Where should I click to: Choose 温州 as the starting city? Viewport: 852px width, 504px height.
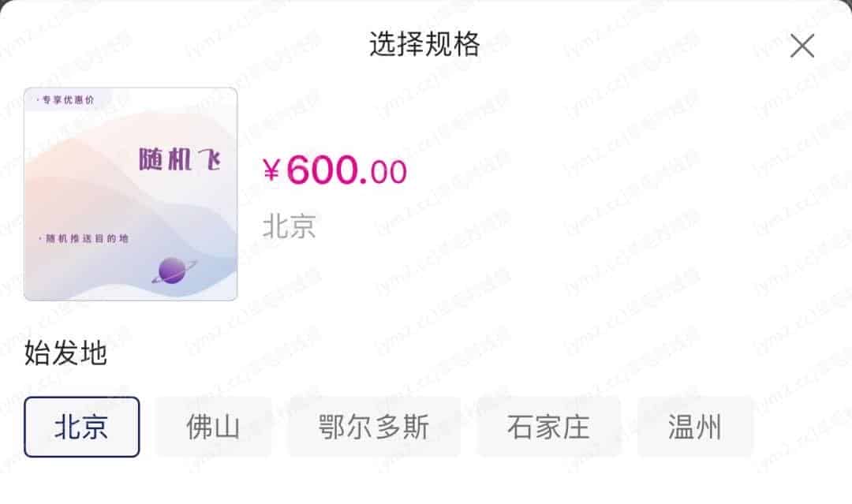[695, 427]
